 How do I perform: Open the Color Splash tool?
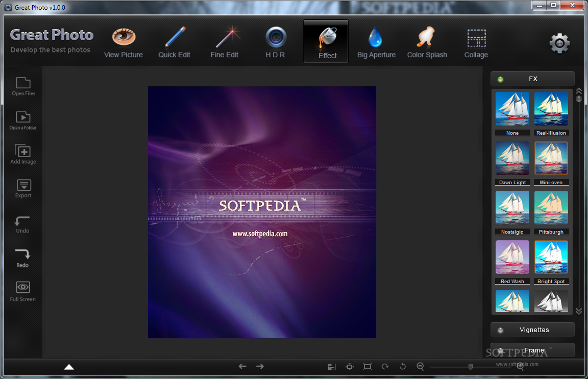point(427,43)
